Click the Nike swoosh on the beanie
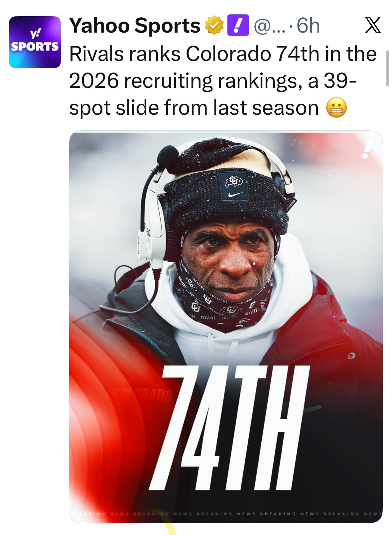The height and width of the screenshot is (535, 392). tap(234, 195)
